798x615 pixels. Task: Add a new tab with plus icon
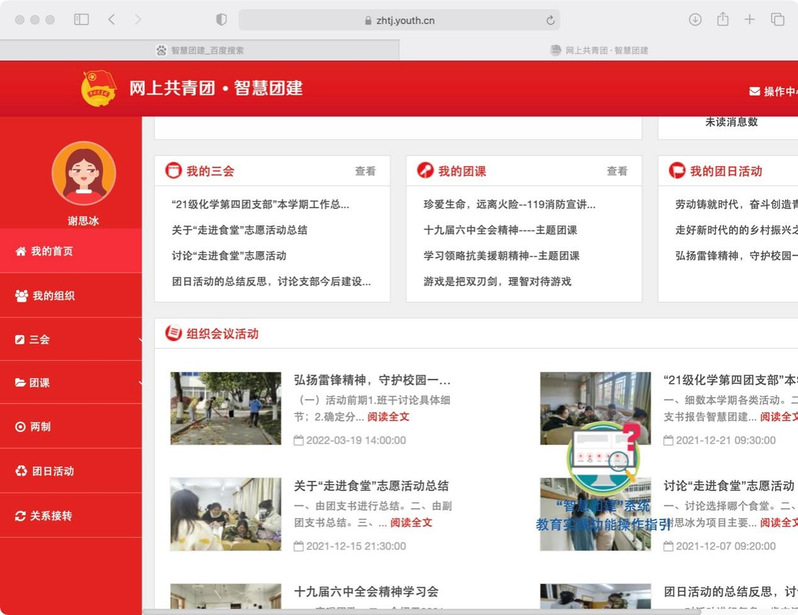(749, 20)
